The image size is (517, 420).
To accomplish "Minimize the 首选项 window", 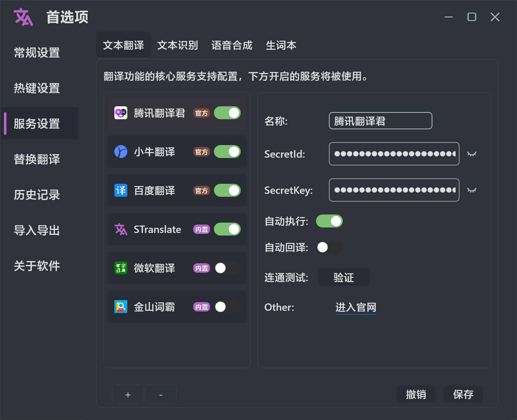I will [x=448, y=17].
